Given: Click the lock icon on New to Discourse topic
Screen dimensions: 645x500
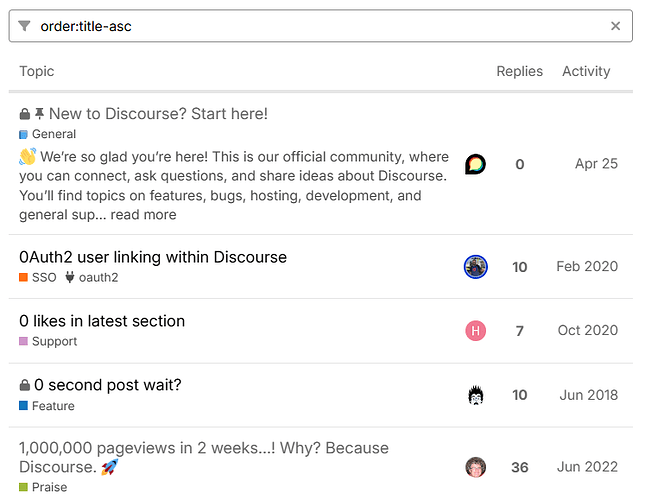Looking at the screenshot, I should click(25, 114).
